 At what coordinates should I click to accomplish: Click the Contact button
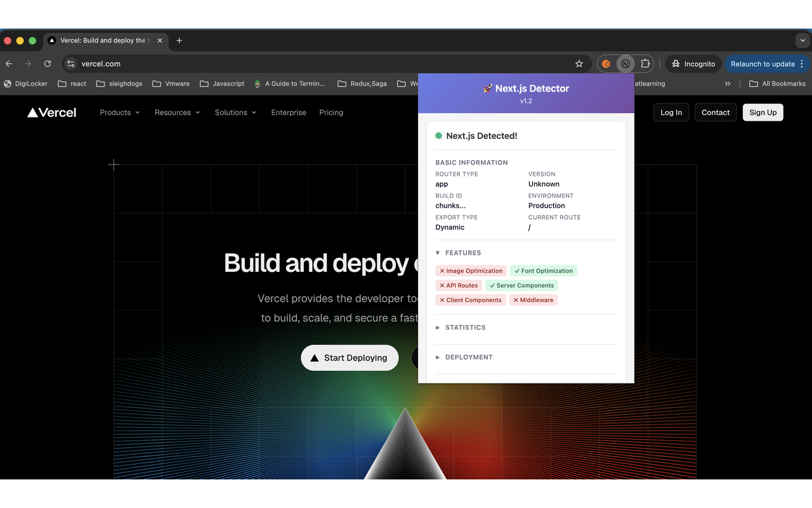point(716,112)
